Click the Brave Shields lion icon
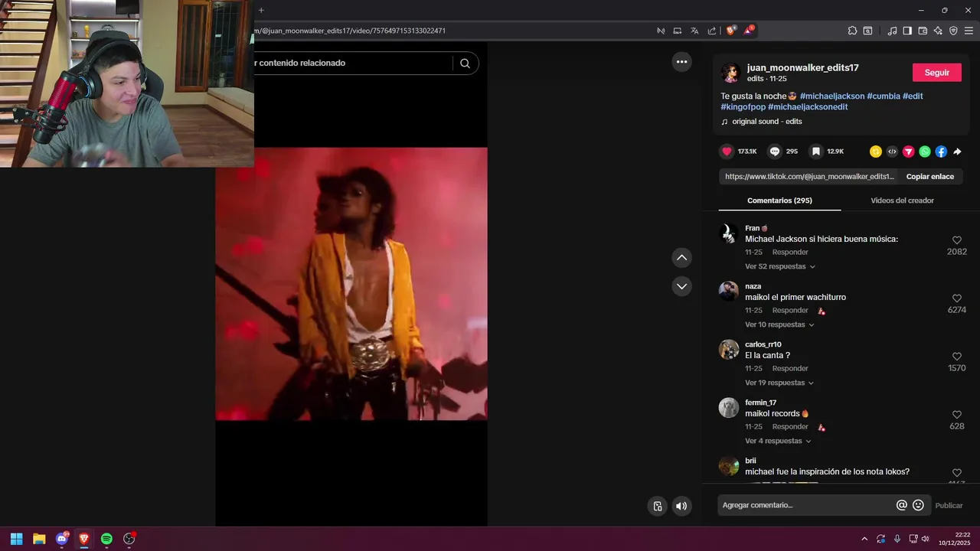 [x=730, y=31]
